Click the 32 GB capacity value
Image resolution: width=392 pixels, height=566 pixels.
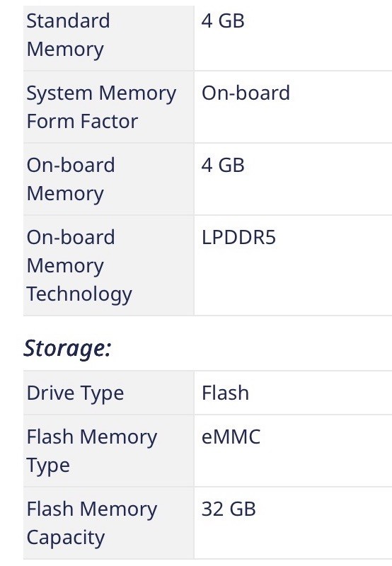click(x=229, y=509)
